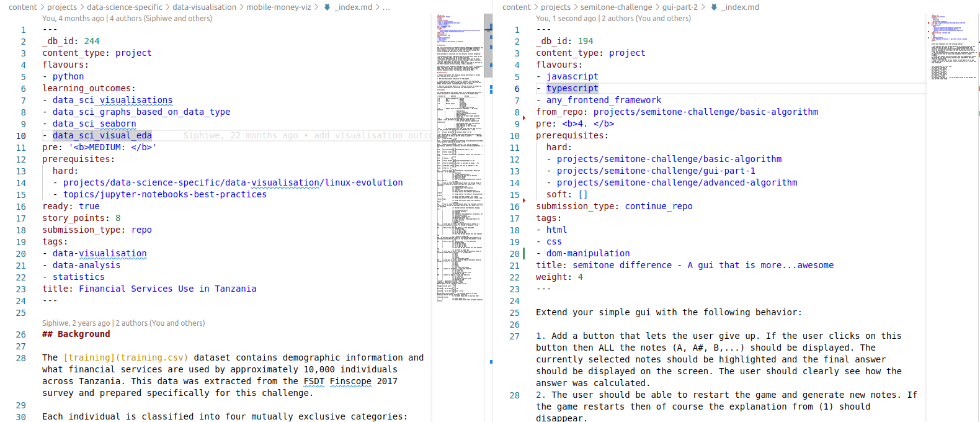Click the 'weight: 4' line
Image resolution: width=980 pixels, height=422 pixels.
click(559, 277)
